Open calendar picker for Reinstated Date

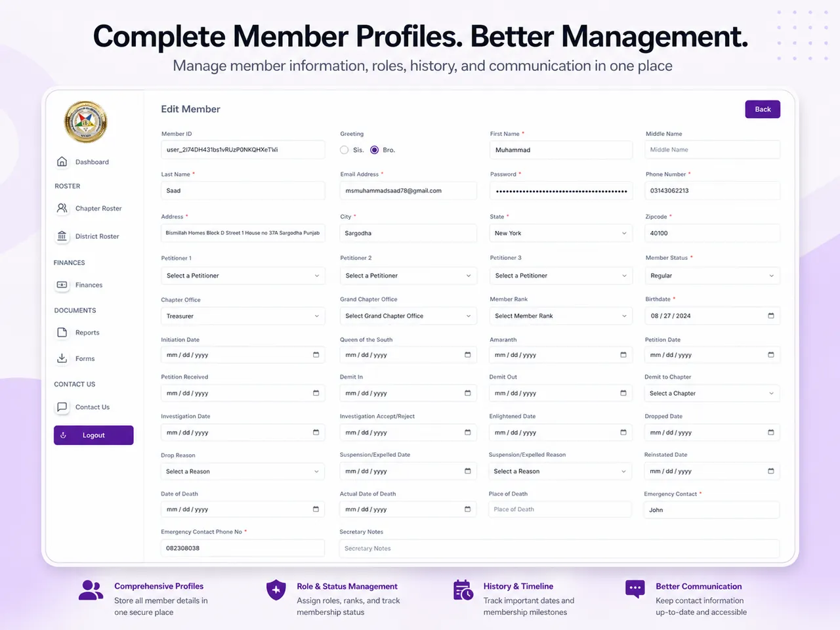click(770, 471)
